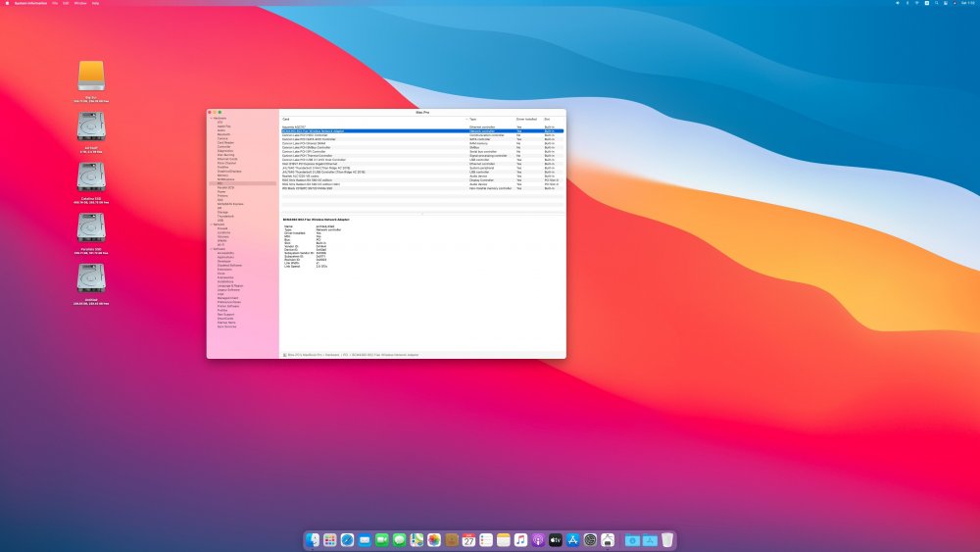Image resolution: width=980 pixels, height=552 pixels.
Task: Select Bluetooth in the Hardware list
Action: [x=223, y=134]
